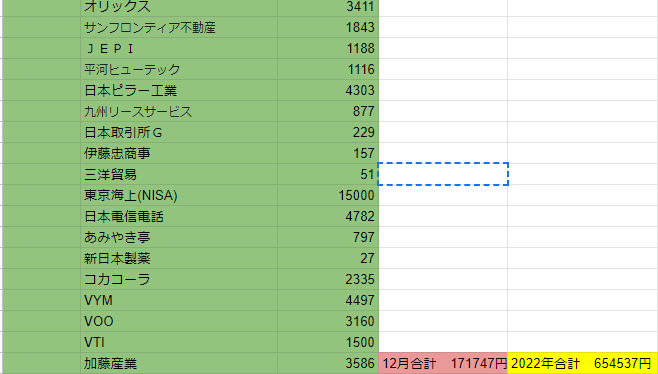Click the 日本電信電話 cell
Screen dimensions: 658x374
pos(179,216)
